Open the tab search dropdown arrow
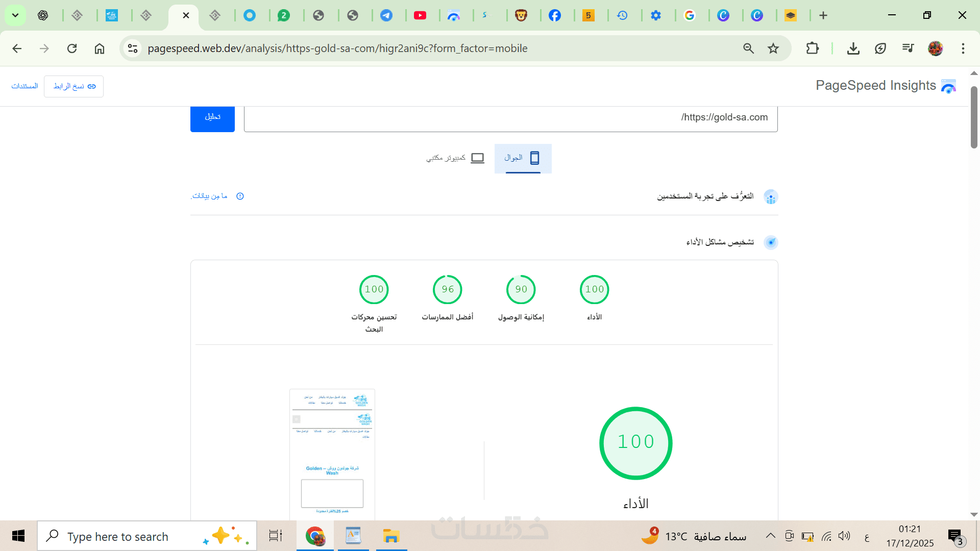Screen dimensions: 980x551 click(15, 15)
